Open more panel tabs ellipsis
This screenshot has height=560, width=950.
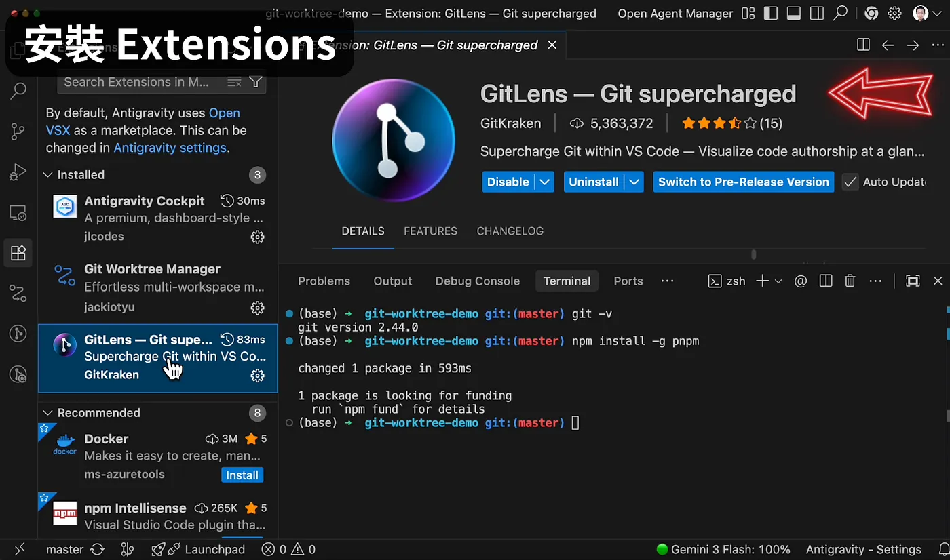[667, 281]
